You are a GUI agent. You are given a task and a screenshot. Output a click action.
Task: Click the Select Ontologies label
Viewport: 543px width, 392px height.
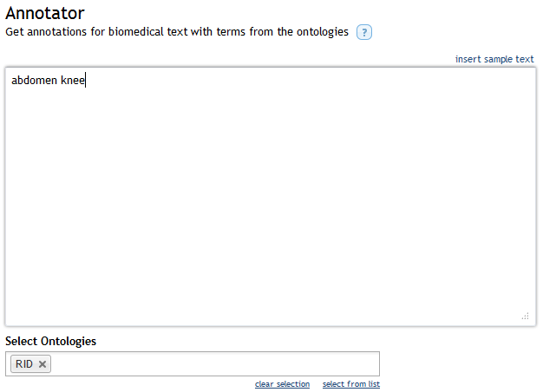tap(50, 341)
